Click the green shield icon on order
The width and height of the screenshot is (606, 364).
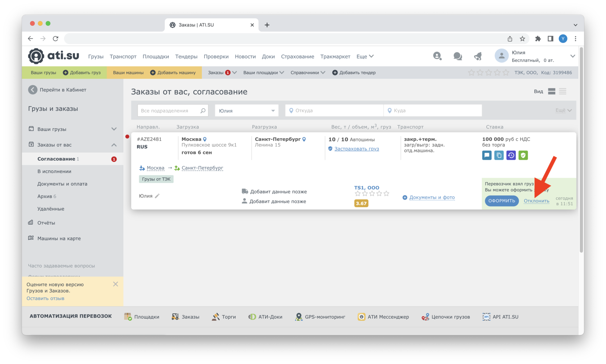tap(523, 155)
